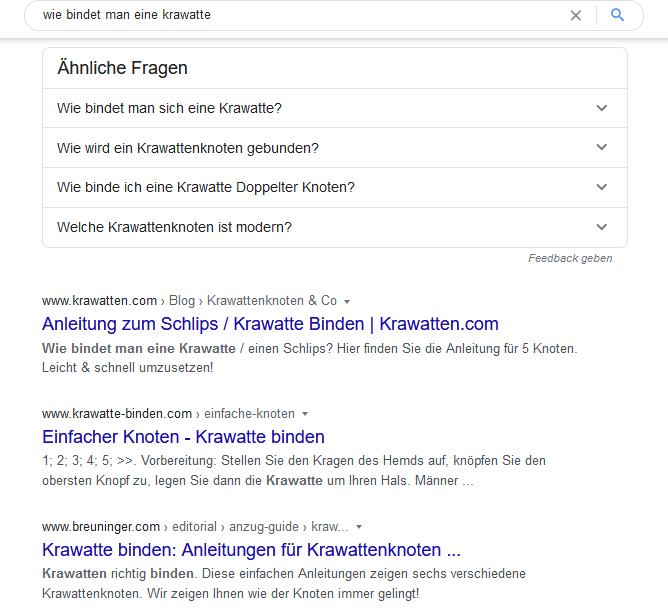Click the blue magnifying glass search icon

618,15
